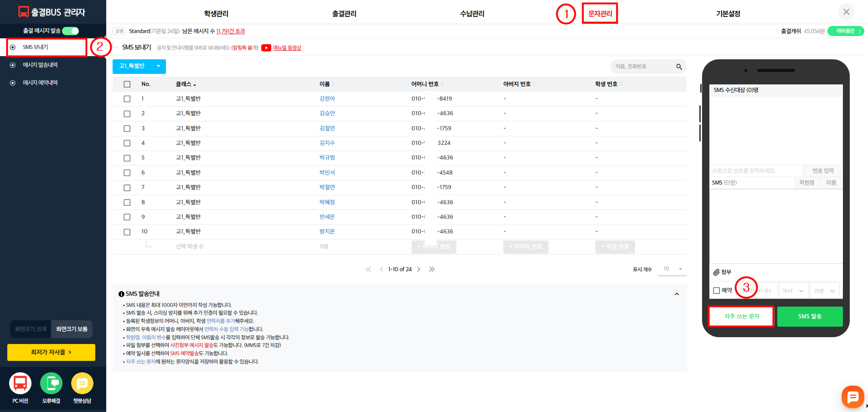Click the name and phone search field

pos(643,67)
